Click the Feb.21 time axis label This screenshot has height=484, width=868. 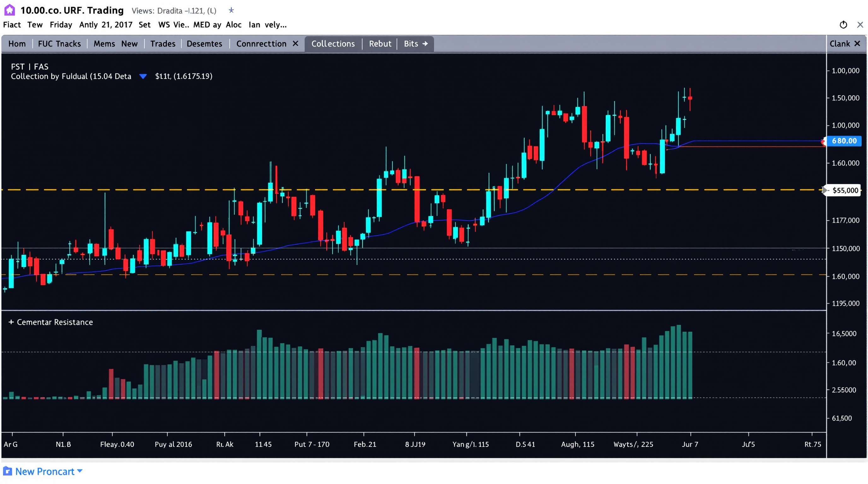pyautogui.click(x=365, y=444)
